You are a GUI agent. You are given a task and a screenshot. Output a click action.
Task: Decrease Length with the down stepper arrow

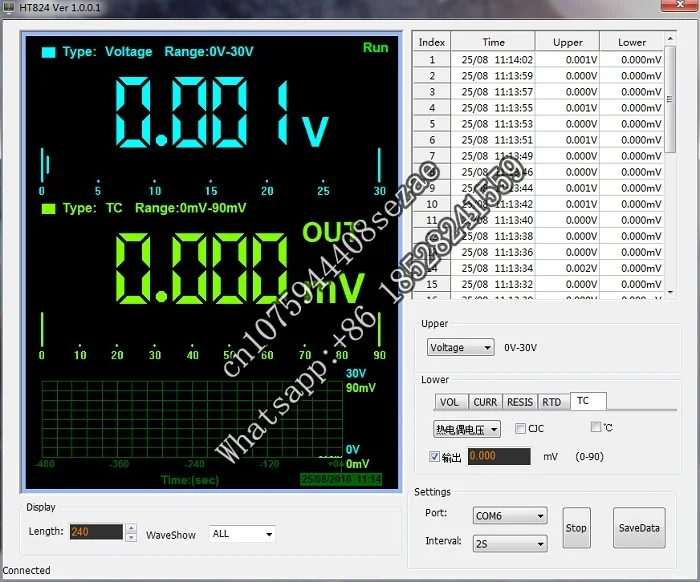[x=131, y=537]
